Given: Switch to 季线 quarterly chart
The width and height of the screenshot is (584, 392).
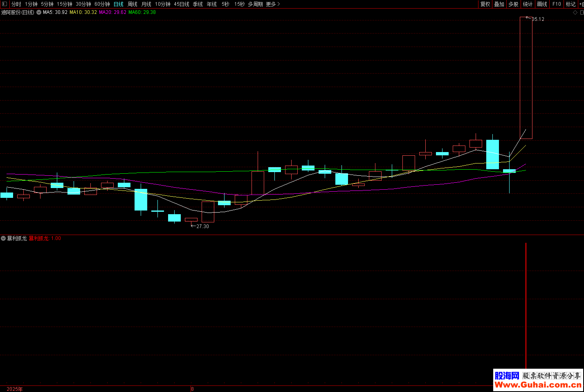Looking at the screenshot, I should tap(198, 4).
